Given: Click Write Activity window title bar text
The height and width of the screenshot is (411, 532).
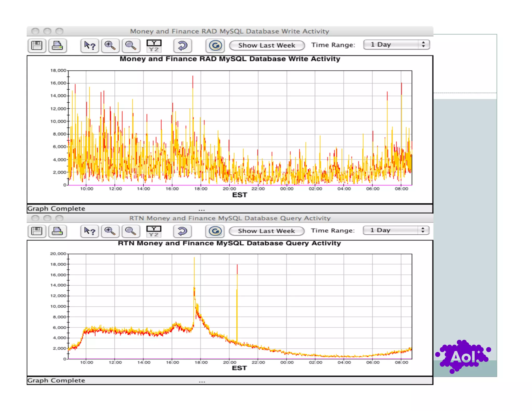Looking at the screenshot, I should 230,31.
